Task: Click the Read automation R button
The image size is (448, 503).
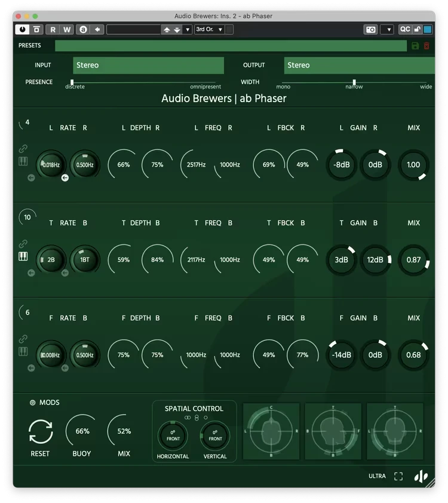Action: 53,29
